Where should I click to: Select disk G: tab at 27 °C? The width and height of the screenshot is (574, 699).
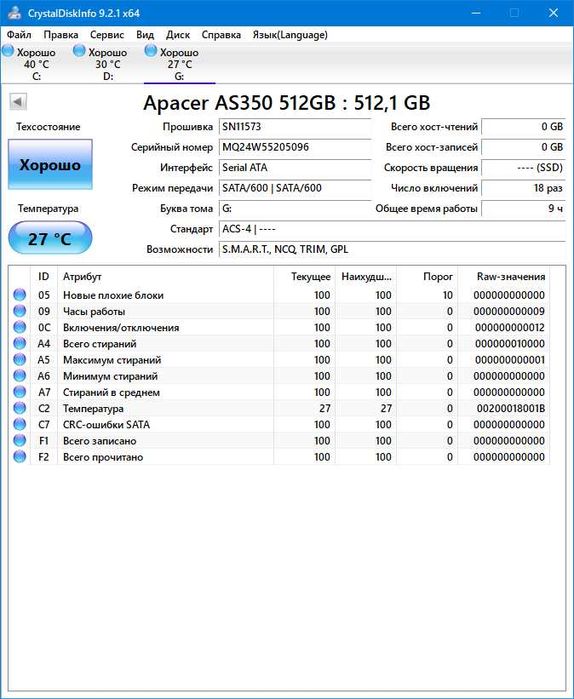[x=180, y=64]
